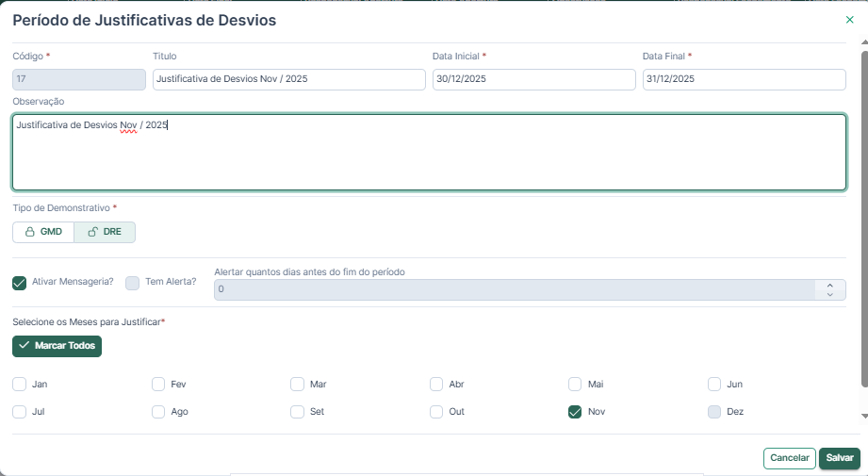
Task: Select the DRE demonstrativo type
Action: [x=105, y=232]
